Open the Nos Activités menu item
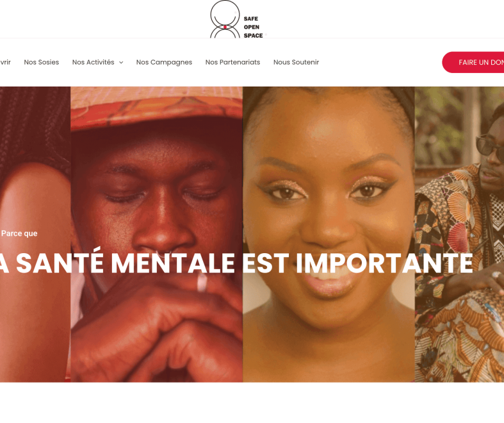504x423 pixels. coord(93,62)
